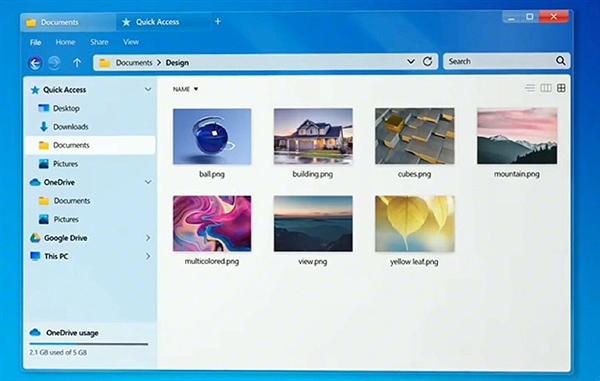Open Desktop in Quick Access
This screenshot has width=600, height=381.
(90, 108)
